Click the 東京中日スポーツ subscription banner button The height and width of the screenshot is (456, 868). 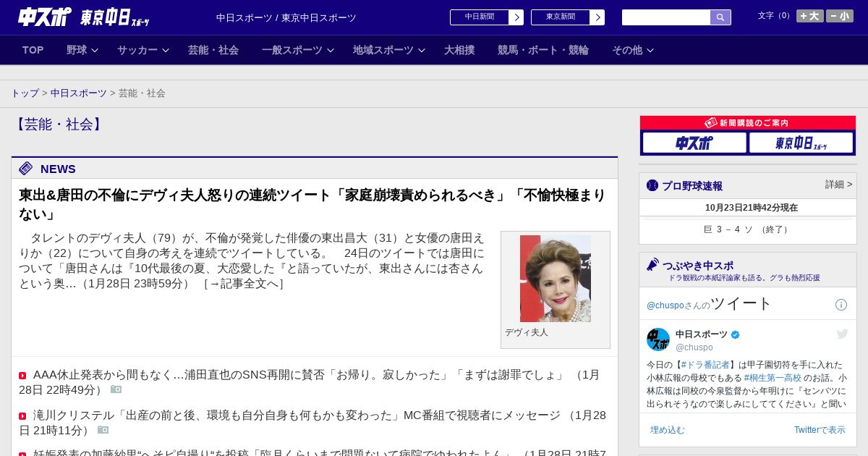coord(801,143)
